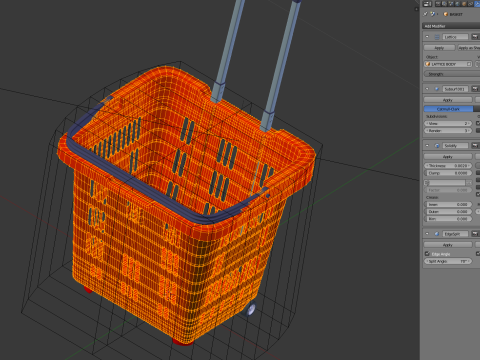Click Apply as Shape on Lattice
The width and height of the screenshot is (480, 360).
tap(469, 48)
